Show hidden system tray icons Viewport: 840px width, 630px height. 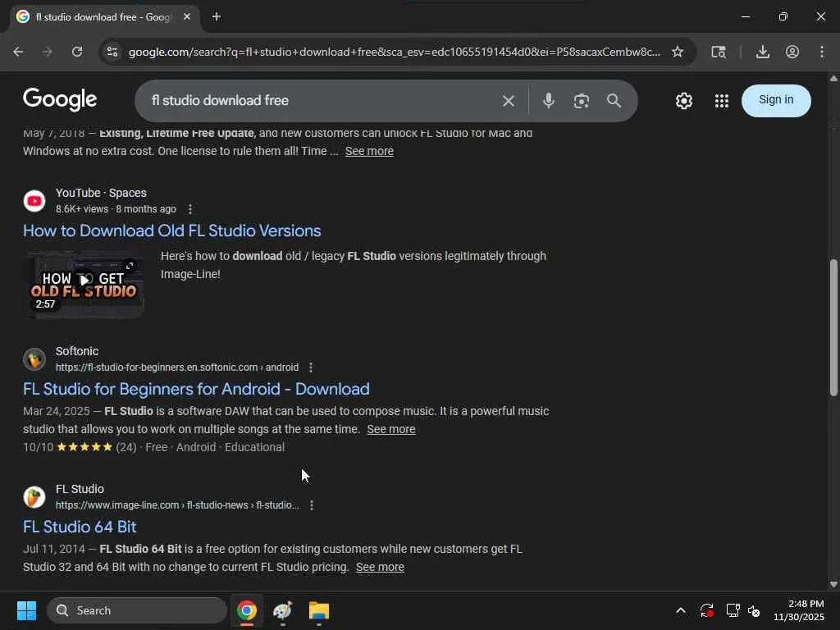click(680, 610)
